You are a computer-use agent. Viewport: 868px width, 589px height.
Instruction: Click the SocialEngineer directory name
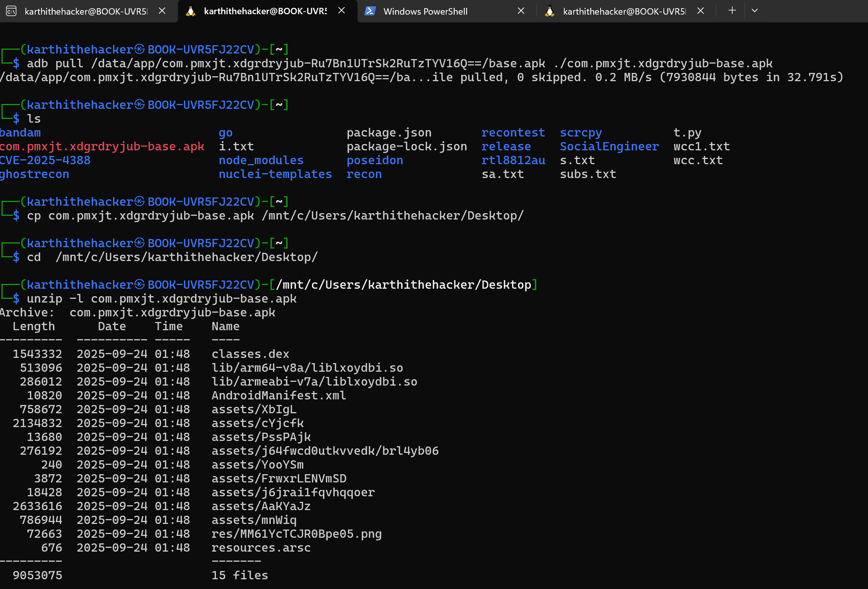[x=609, y=147]
